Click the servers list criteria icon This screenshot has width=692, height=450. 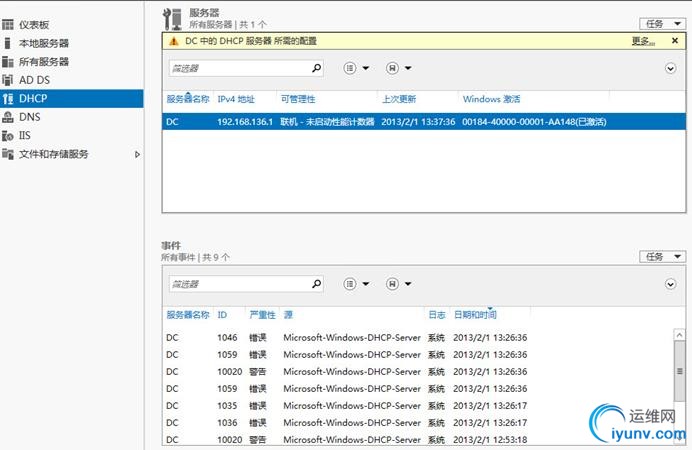[x=350, y=68]
